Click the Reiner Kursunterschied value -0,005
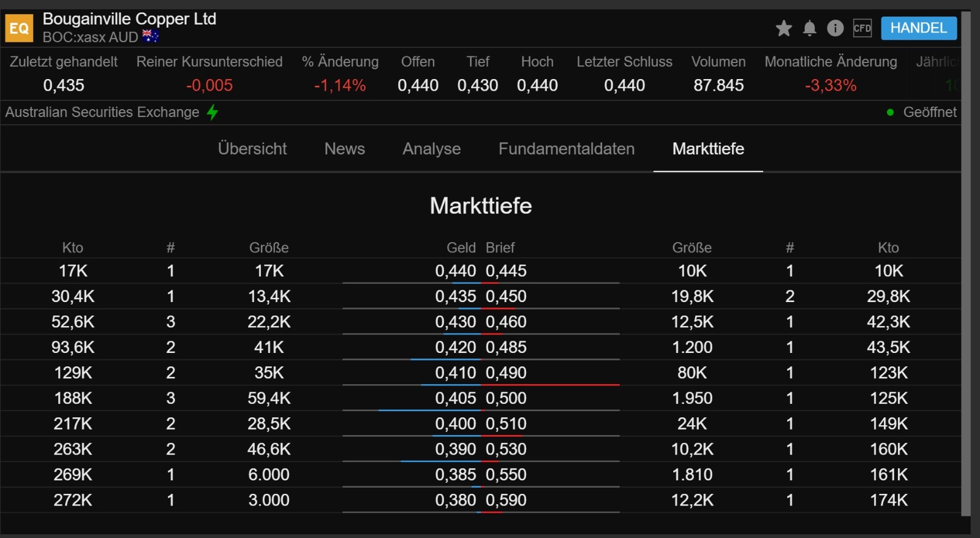 click(209, 85)
